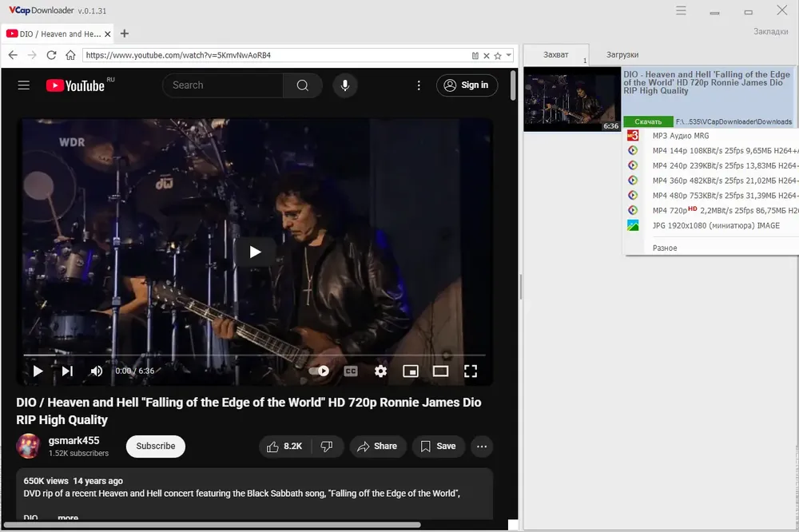This screenshot has height=532, width=799.
Task: Expand more actions ellipsis under video
Action: click(x=482, y=447)
